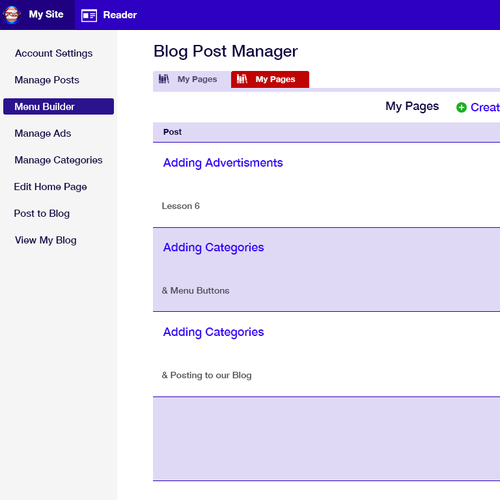Click the '& Menu Buttons' description
500x500 pixels.
(196, 291)
